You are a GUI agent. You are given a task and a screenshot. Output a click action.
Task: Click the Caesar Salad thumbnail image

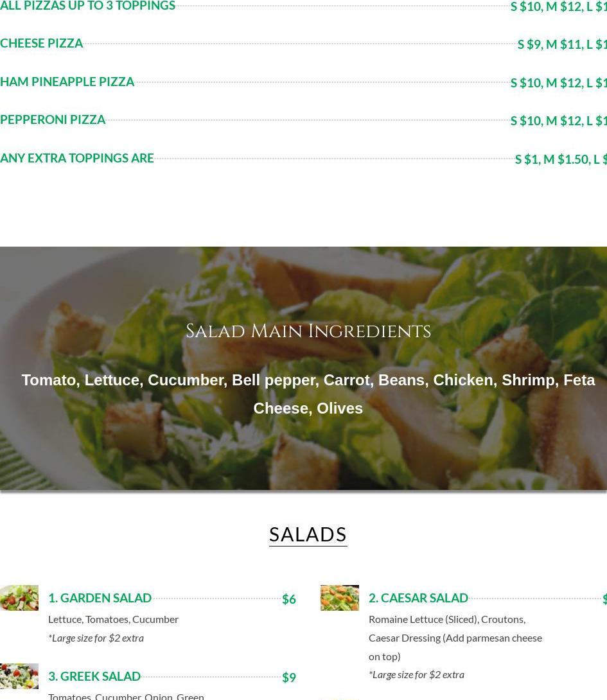coord(339,598)
